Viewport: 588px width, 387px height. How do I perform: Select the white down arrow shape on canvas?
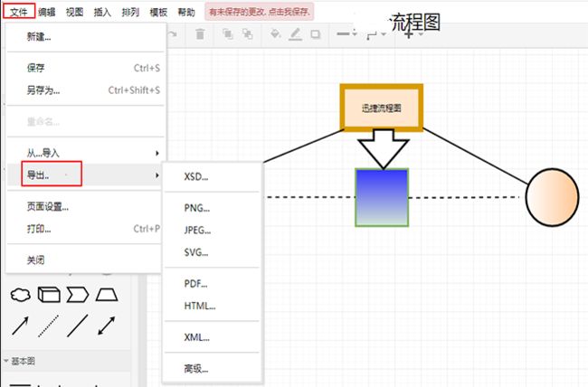[384, 148]
